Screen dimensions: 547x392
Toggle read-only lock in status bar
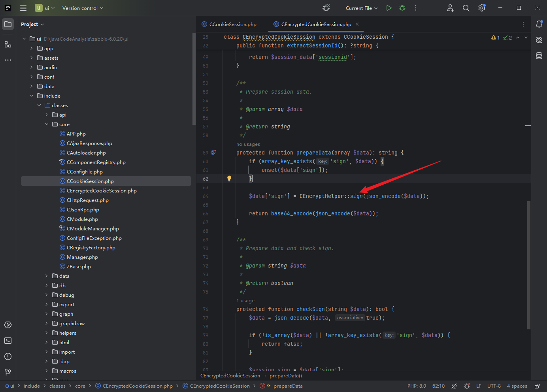537,386
